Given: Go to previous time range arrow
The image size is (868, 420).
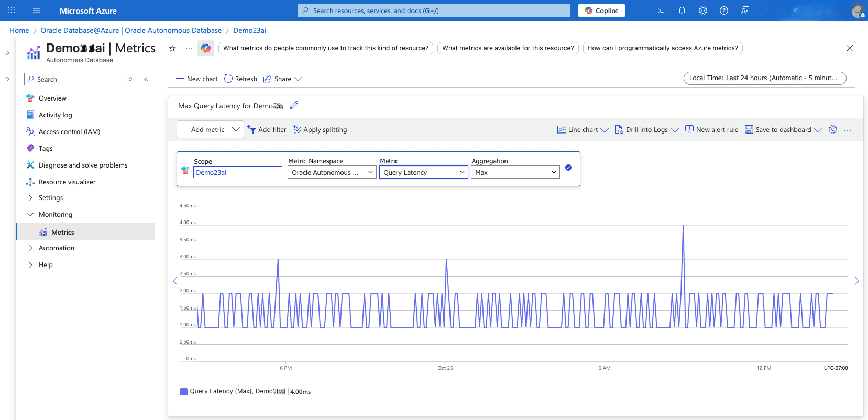Looking at the screenshot, I should 175,281.
